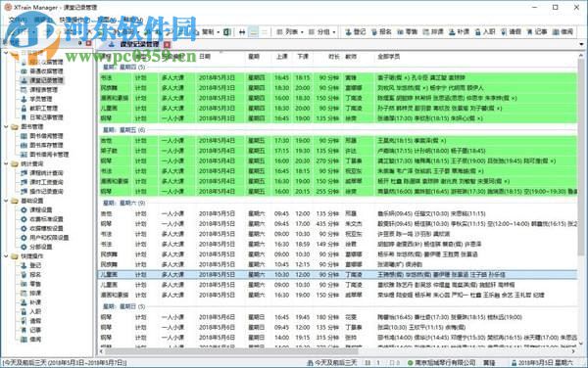The width and height of the screenshot is (588, 368).
Task: Click 排课 under 快捷操作 in the sidebar
Action: point(35,293)
